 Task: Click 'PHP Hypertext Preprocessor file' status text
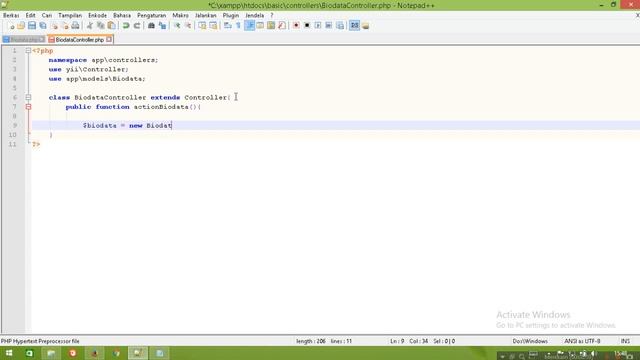pos(40,341)
